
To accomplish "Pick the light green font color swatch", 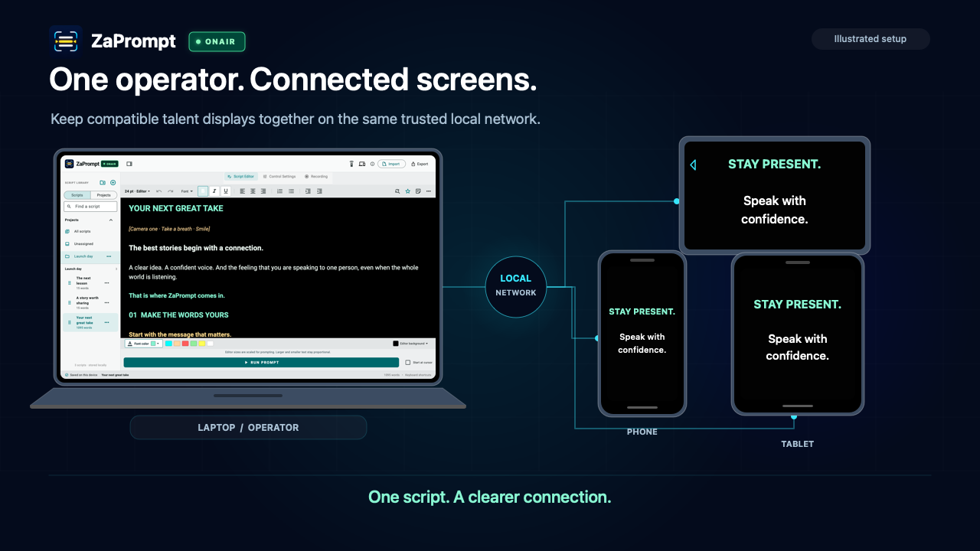I will click(x=194, y=344).
